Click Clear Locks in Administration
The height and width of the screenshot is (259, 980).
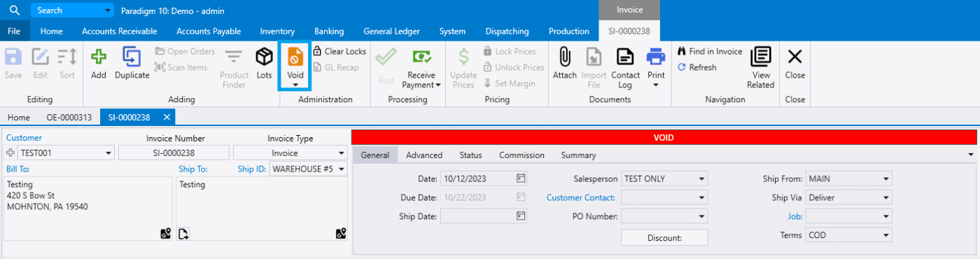(x=339, y=52)
